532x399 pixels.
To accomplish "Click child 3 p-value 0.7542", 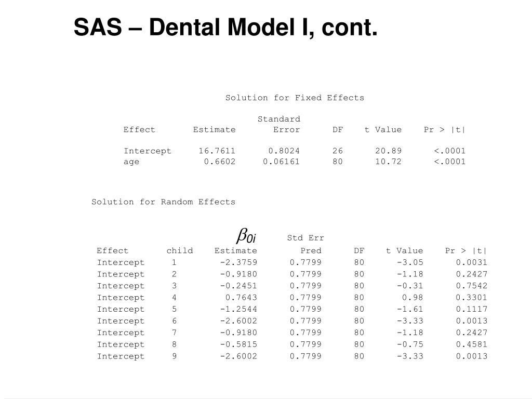I will point(472,286).
